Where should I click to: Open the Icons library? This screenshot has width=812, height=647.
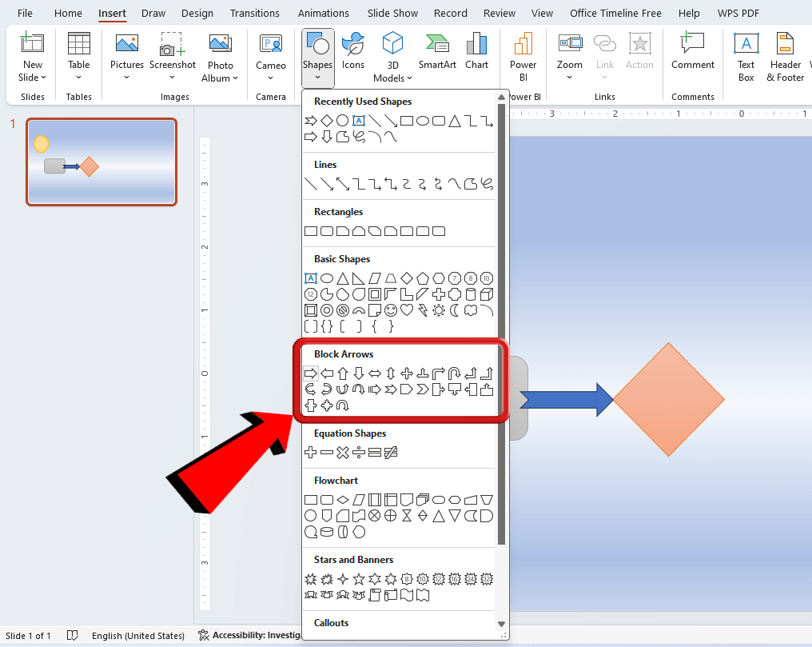(x=352, y=50)
